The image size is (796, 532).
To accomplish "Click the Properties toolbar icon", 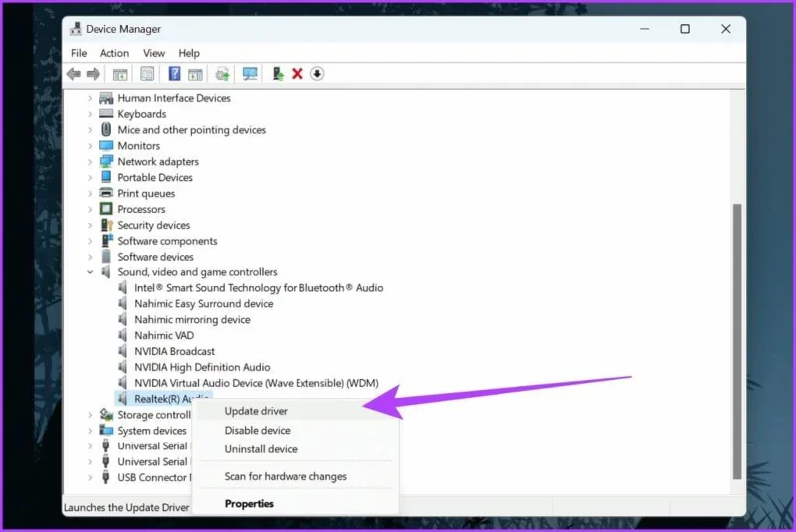I will coord(147,74).
